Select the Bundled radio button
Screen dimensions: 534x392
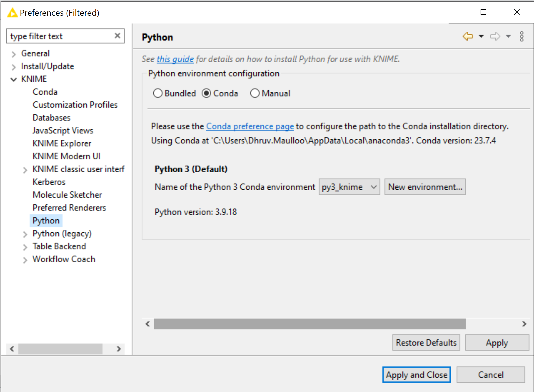pyautogui.click(x=158, y=93)
